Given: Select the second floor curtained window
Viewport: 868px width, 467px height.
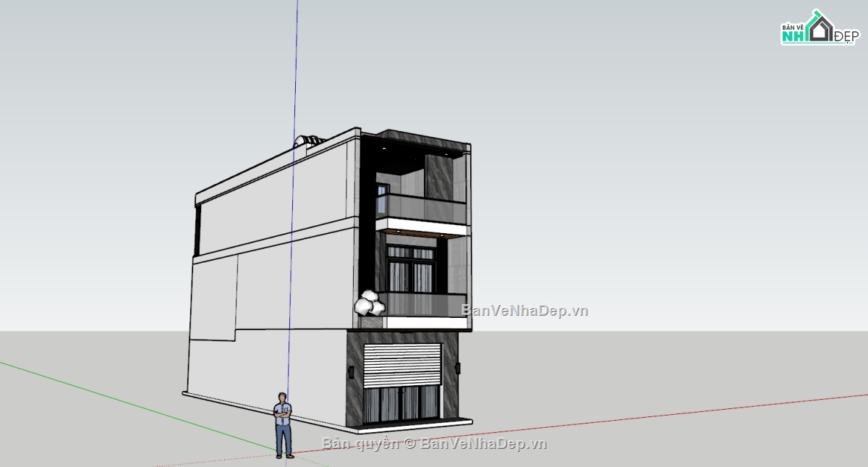Looking at the screenshot, I should point(411,270).
